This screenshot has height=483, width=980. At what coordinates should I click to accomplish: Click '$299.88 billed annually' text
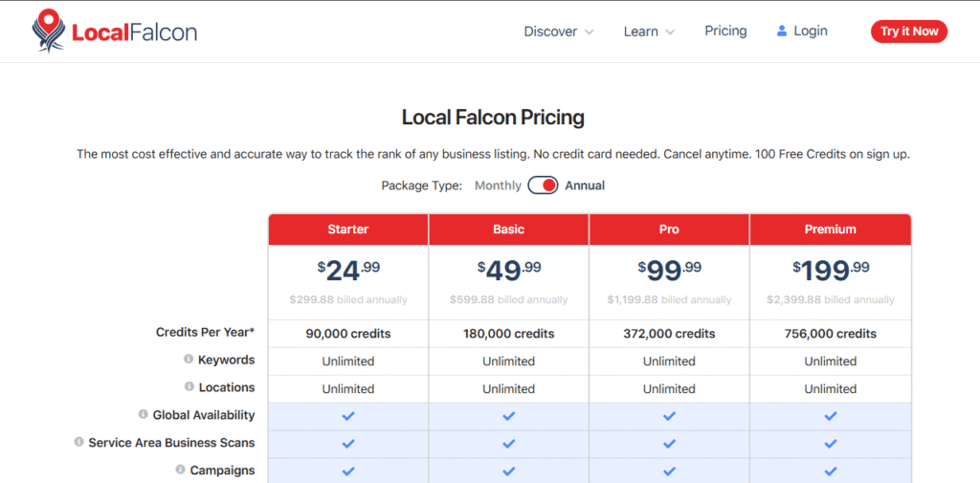coord(348,300)
